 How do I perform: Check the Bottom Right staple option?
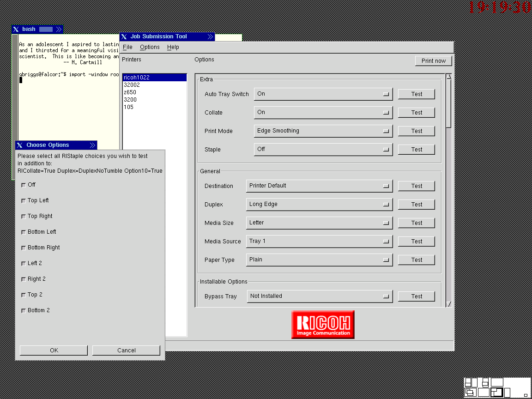pos(24,248)
